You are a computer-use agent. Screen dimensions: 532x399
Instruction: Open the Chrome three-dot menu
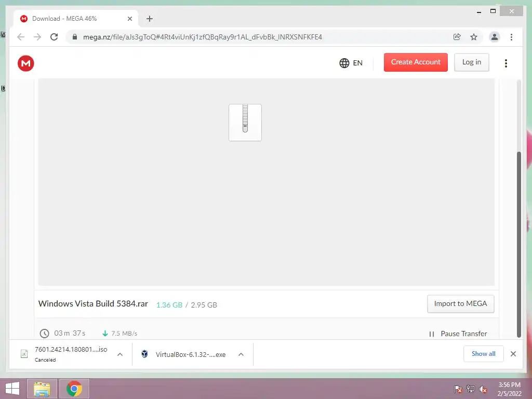click(x=511, y=37)
